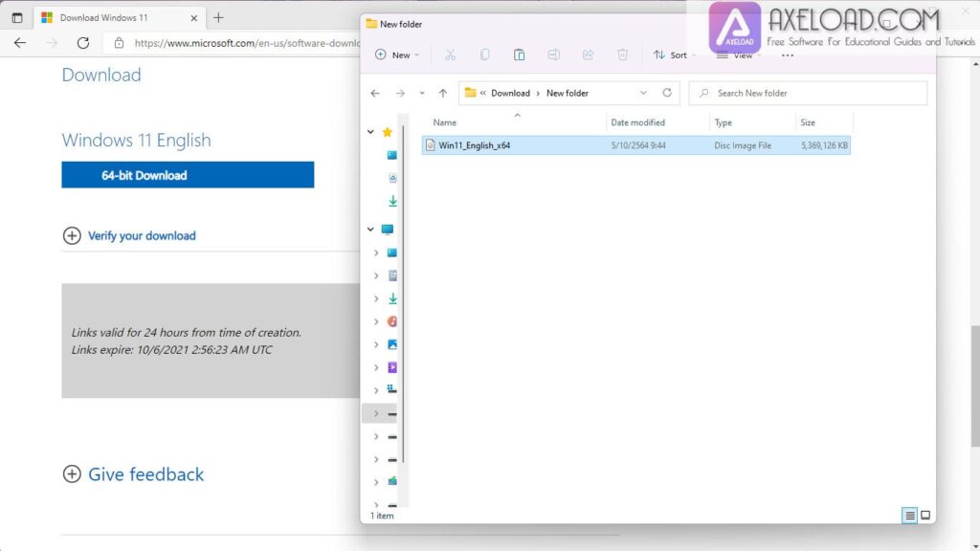Open the Sort options dropdown
The image size is (980, 551).
coord(674,55)
